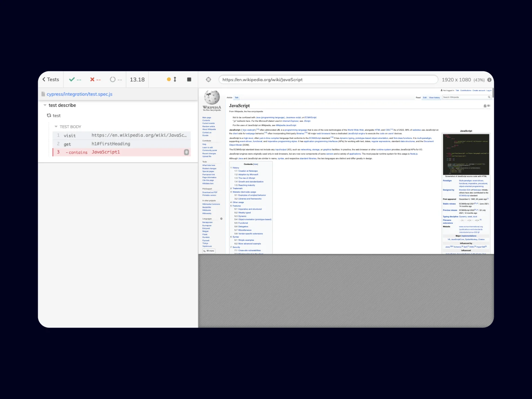Click the red failed-tests X icon

point(92,79)
